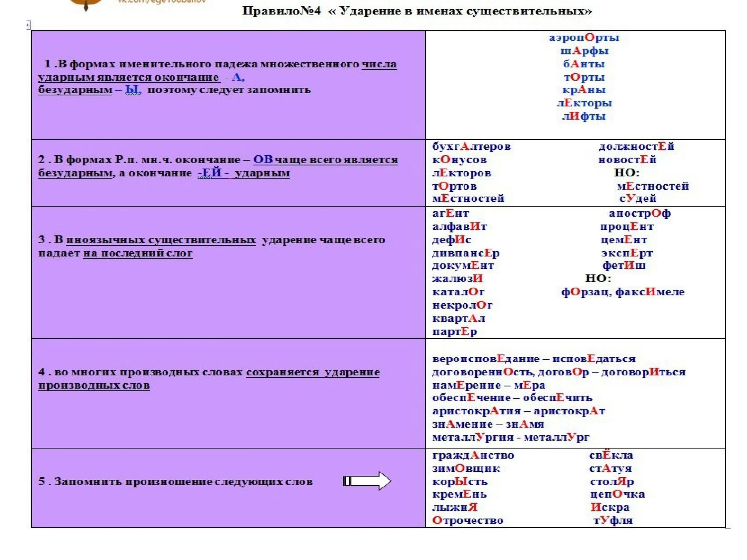Screen dimensions: 747x560
Task: Click the word 'тОртов'
Action: pyautogui.click(x=454, y=186)
